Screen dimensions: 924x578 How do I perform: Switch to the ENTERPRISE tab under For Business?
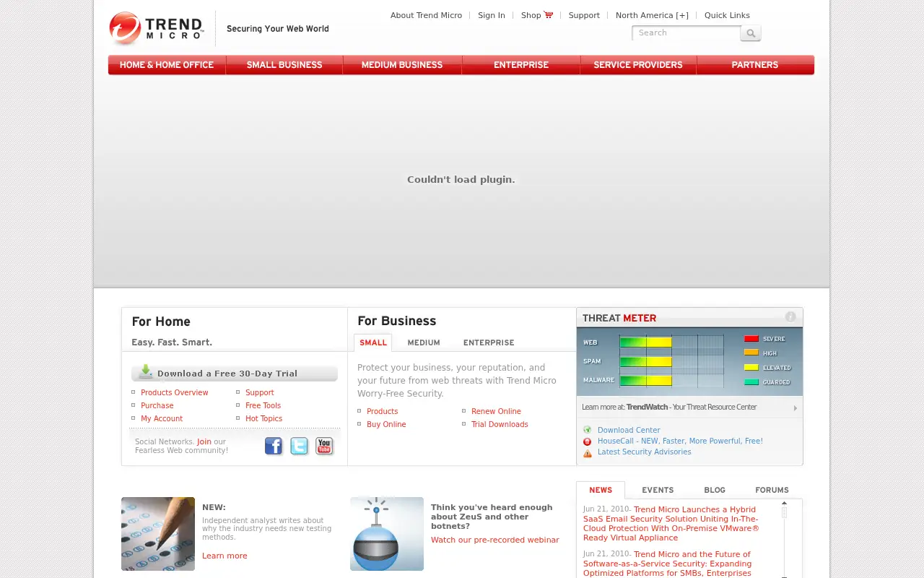coord(489,342)
